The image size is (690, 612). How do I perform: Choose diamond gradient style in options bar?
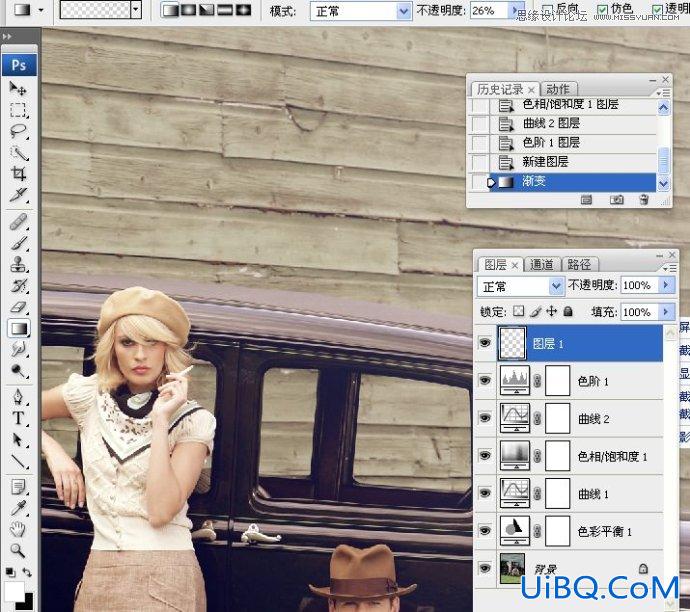[243, 10]
